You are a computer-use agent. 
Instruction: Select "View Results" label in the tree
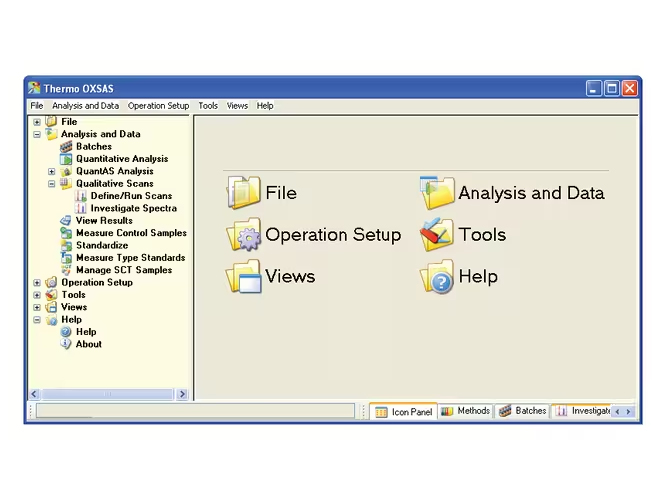tap(104, 220)
